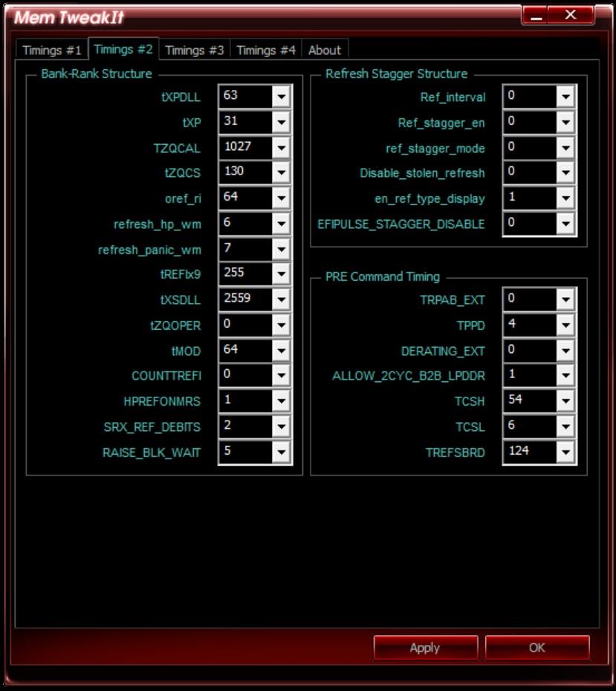Open the tZQCS dropdown list
The height and width of the screenshot is (691, 616).
(281, 172)
